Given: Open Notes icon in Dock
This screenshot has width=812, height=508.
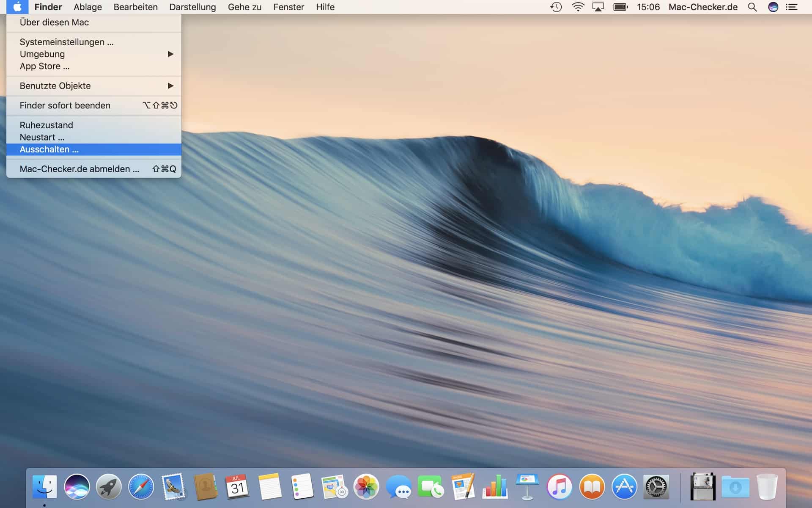Looking at the screenshot, I should (270, 487).
